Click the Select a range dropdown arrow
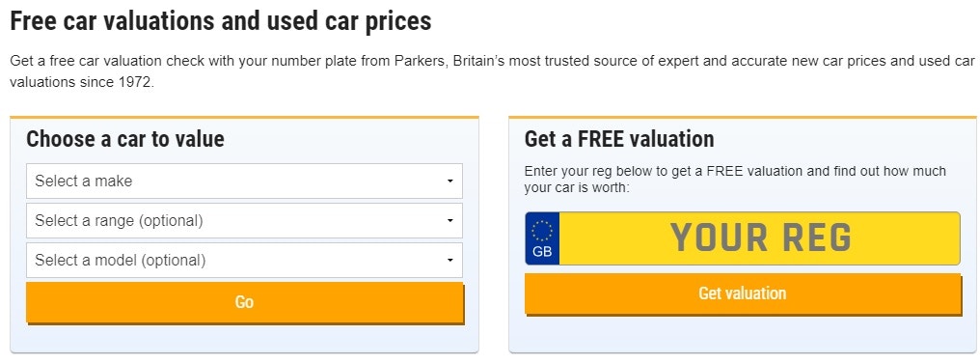The height and width of the screenshot is (363, 980). tap(450, 221)
